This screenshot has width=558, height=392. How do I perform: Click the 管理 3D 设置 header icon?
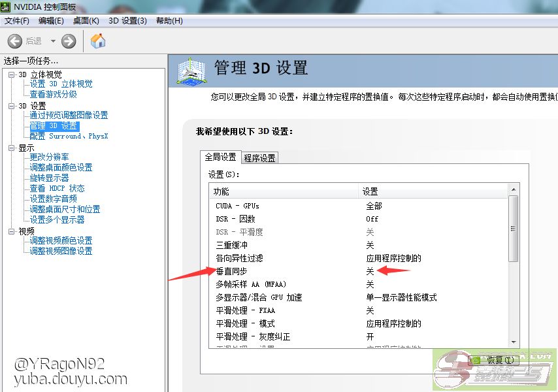point(190,71)
